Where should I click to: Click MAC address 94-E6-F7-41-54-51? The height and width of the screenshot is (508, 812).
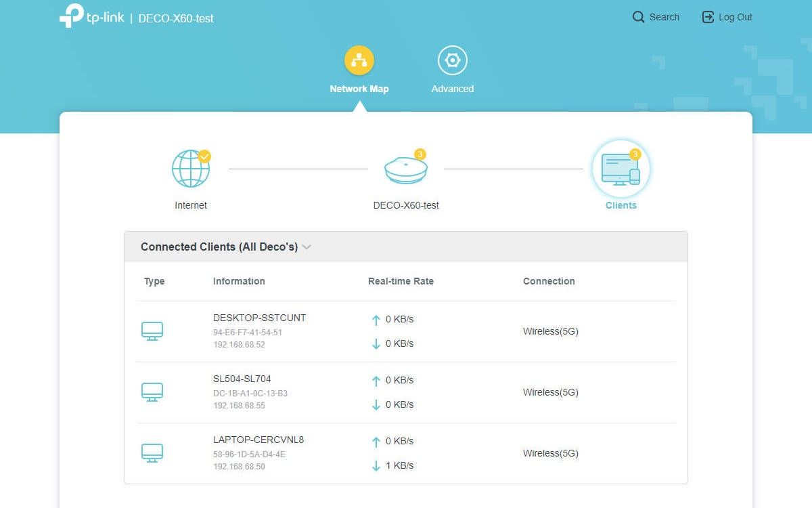(x=248, y=333)
